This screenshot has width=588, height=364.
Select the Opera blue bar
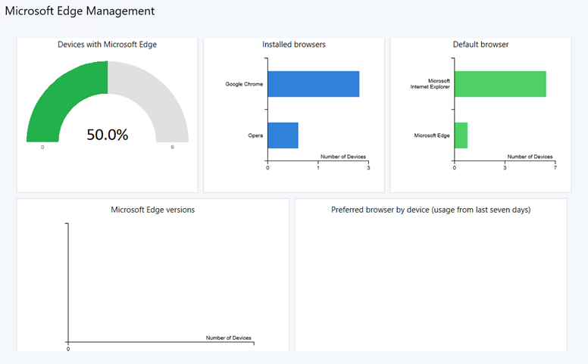(x=283, y=135)
